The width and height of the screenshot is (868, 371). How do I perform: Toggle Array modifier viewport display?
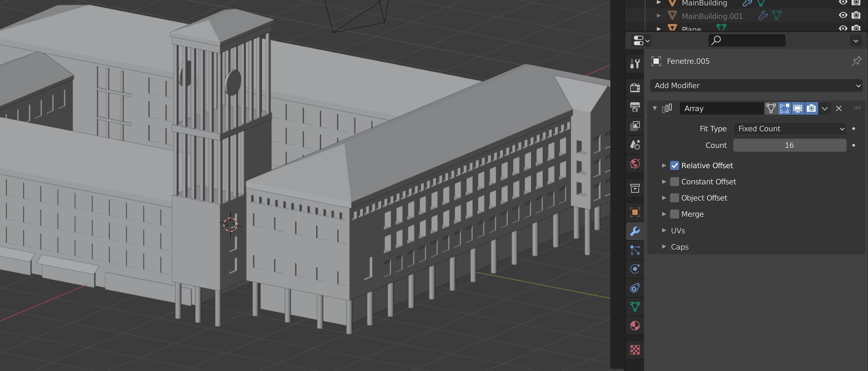[798, 108]
